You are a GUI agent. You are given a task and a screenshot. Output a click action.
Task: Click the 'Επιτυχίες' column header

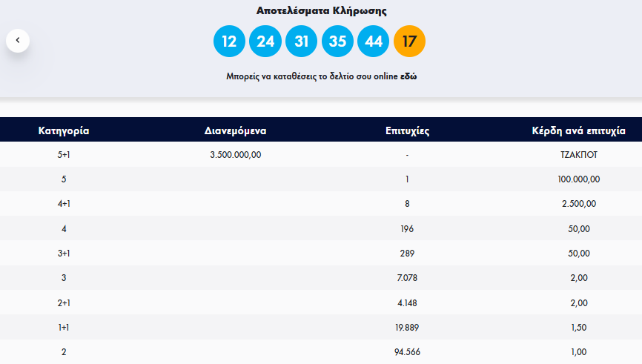point(408,130)
